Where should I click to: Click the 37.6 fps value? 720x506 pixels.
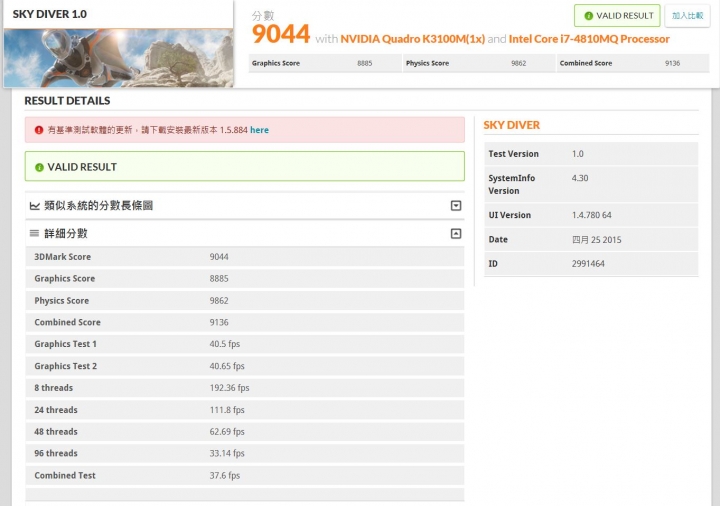tap(225, 475)
